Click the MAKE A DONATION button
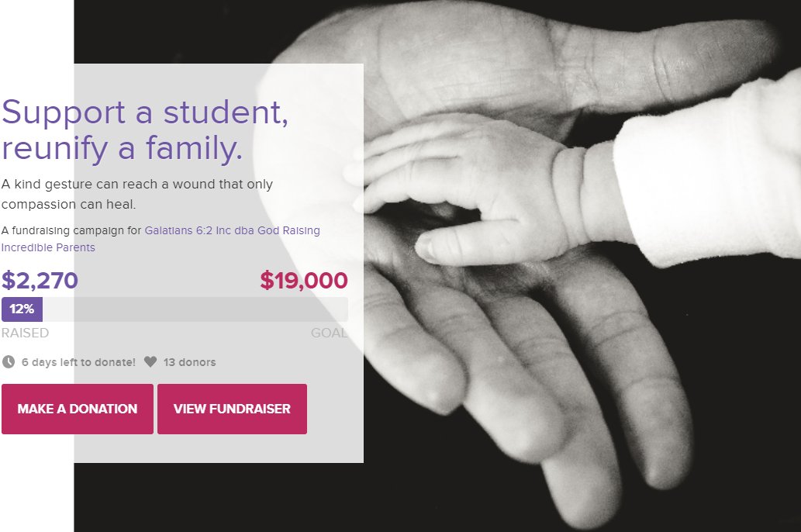The height and width of the screenshot is (532, 801). click(x=78, y=409)
